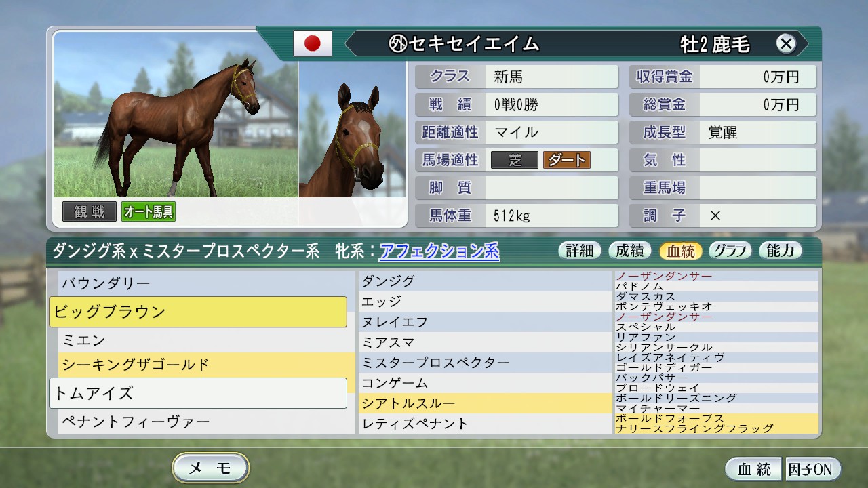Viewport: 868px width, 488px height.
Task: Click ボンテヴェッキオ in the fourth generation
Action: (717, 306)
